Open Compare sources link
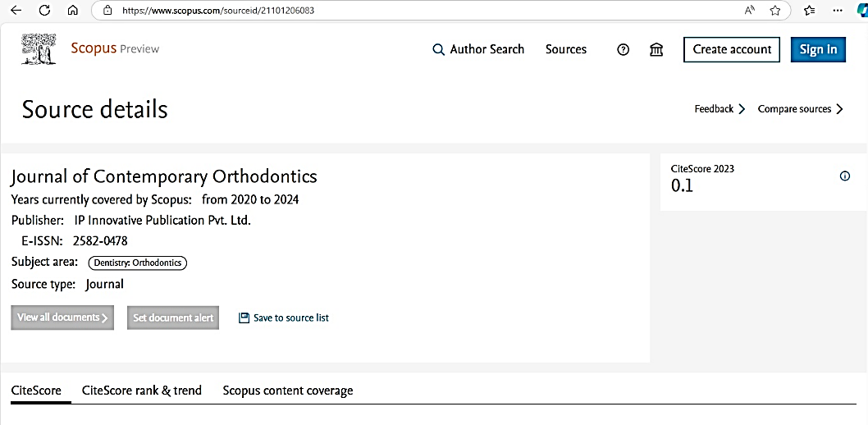 click(801, 109)
